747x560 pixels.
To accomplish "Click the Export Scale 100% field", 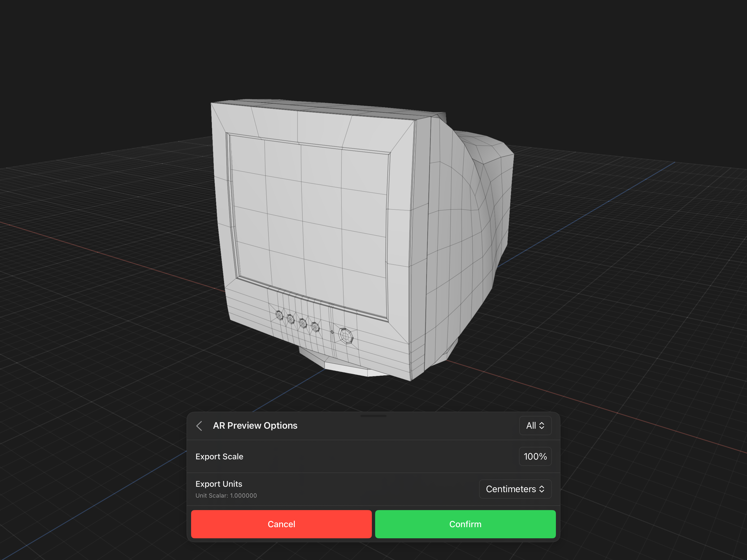I will point(535,456).
